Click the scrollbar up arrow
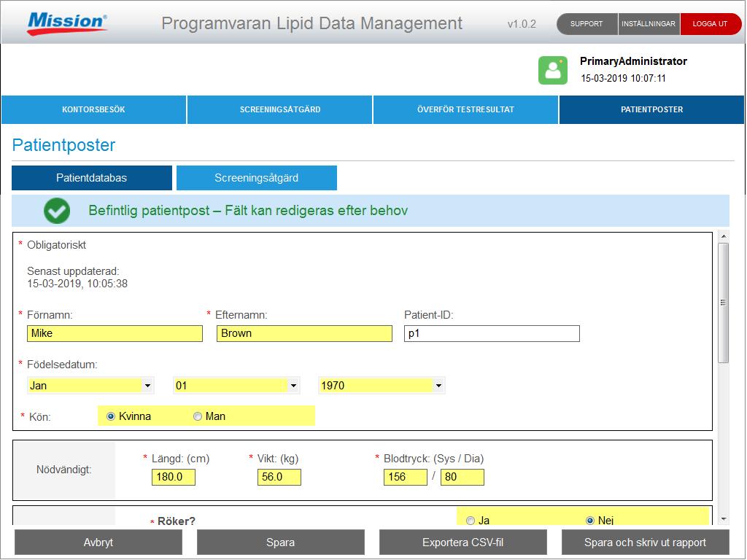 click(723, 236)
